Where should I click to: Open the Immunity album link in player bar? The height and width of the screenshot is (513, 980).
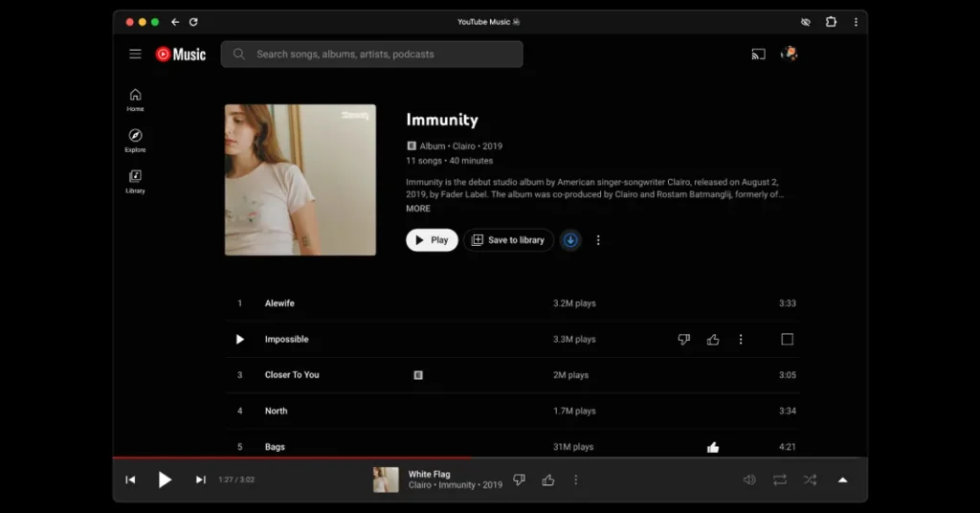[457, 485]
